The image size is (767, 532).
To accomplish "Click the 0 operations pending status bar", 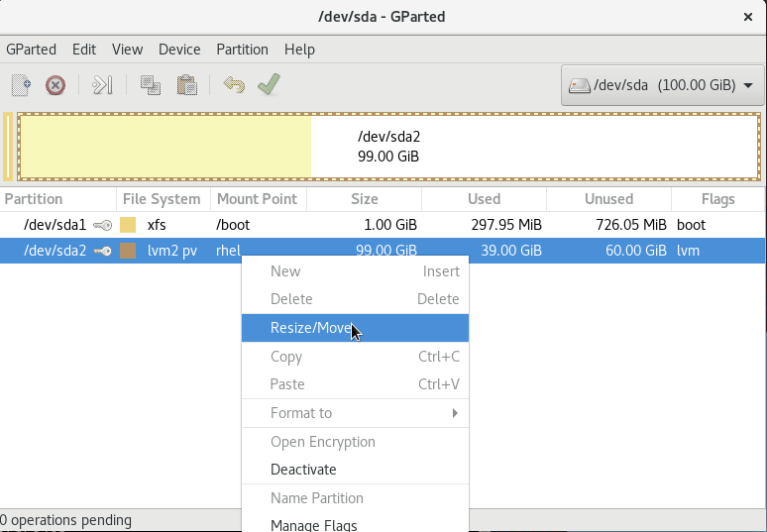I will click(66, 520).
